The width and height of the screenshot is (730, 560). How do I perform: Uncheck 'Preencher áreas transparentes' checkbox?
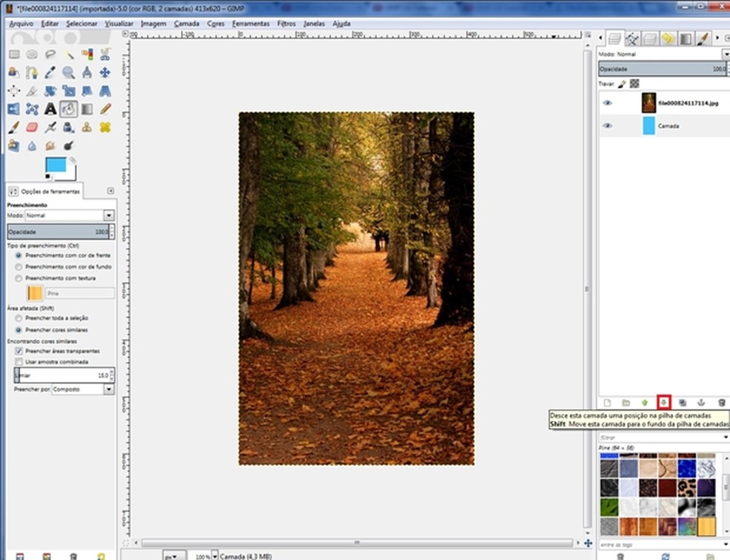coord(19,351)
